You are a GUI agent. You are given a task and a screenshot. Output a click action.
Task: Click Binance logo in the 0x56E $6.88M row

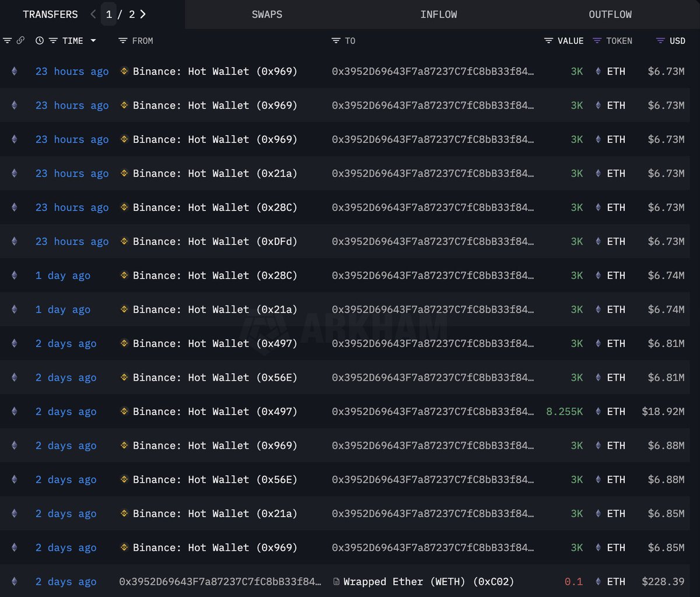tap(124, 479)
